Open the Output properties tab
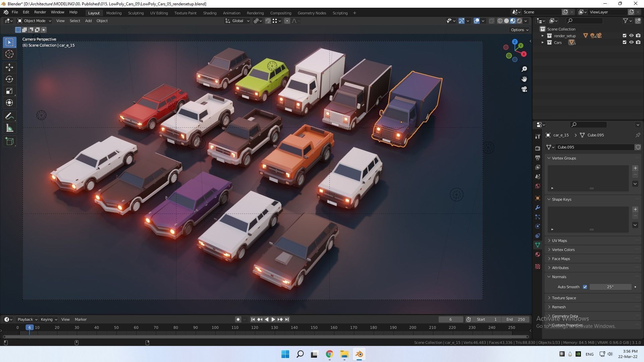 pos(538,158)
